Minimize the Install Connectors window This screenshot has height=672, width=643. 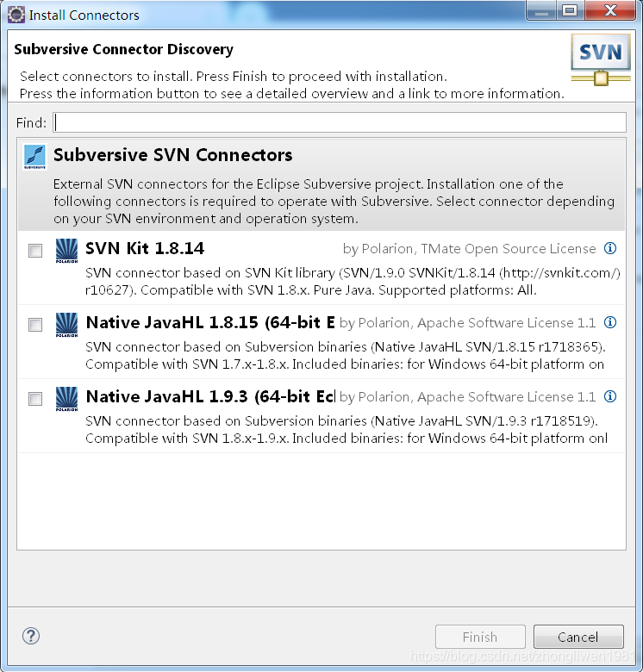point(541,10)
